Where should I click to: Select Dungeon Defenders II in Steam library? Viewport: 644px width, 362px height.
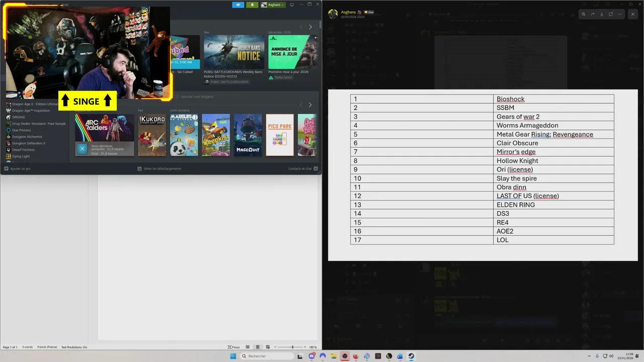pyautogui.click(x=29, y=143)
